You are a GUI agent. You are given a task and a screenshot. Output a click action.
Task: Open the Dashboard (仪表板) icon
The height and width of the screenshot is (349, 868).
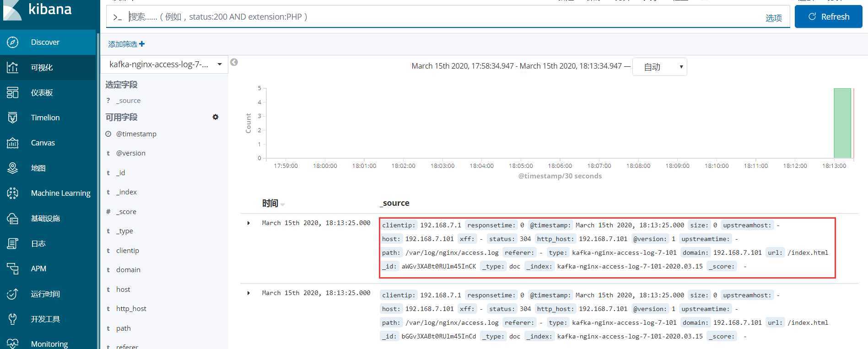pos(13,92)
